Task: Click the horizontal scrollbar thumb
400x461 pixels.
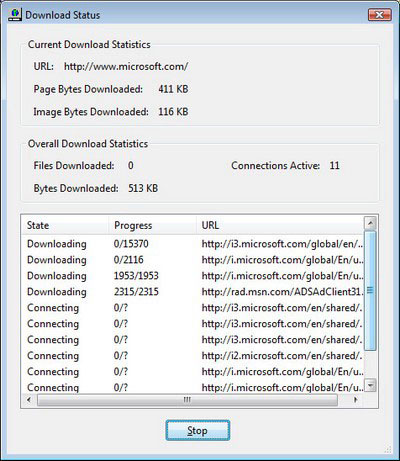Action: tap(187, 399)
